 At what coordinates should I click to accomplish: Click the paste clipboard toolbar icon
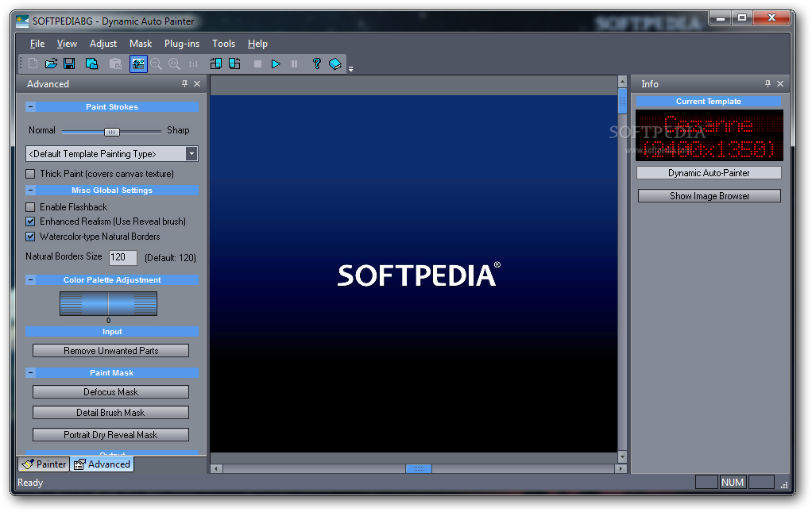(115, 64)
